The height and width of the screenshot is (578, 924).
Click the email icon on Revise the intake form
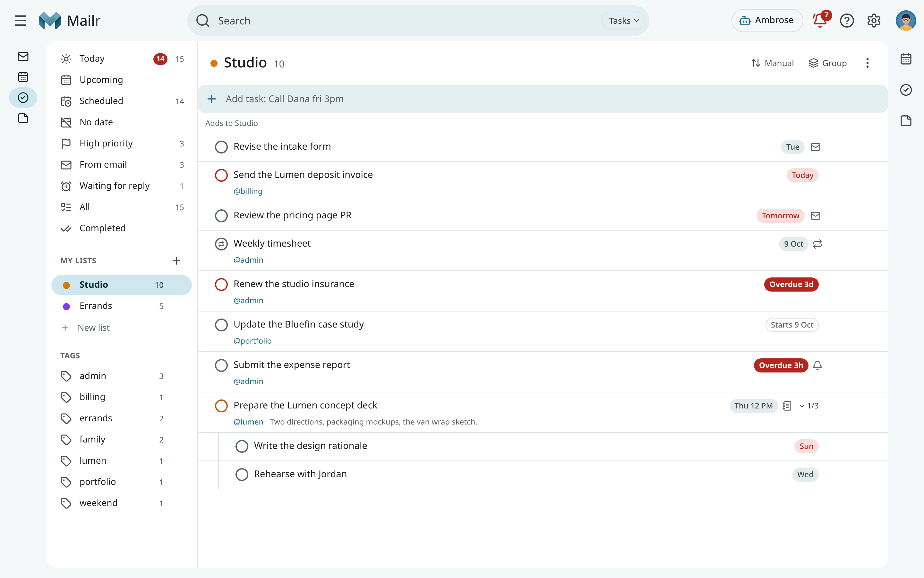[816, 147]
